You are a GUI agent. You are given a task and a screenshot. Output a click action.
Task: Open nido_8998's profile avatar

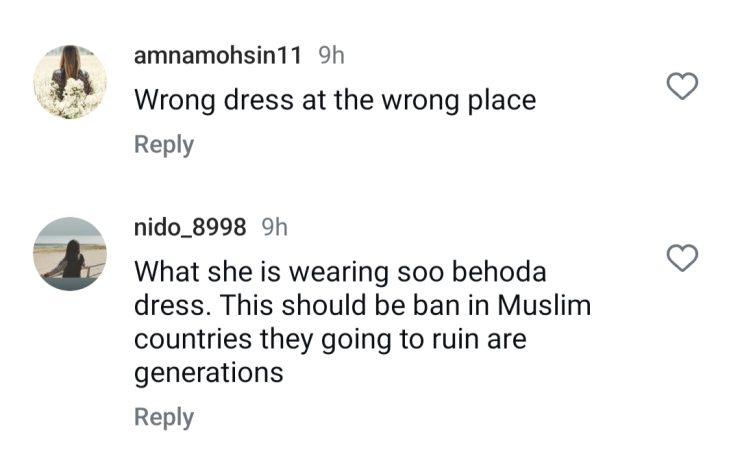point(70,253)
